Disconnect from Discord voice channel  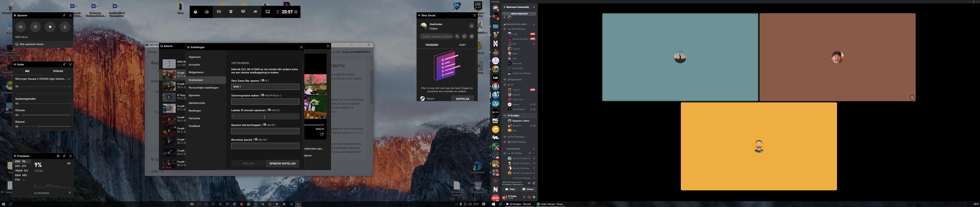pos(534,183)
